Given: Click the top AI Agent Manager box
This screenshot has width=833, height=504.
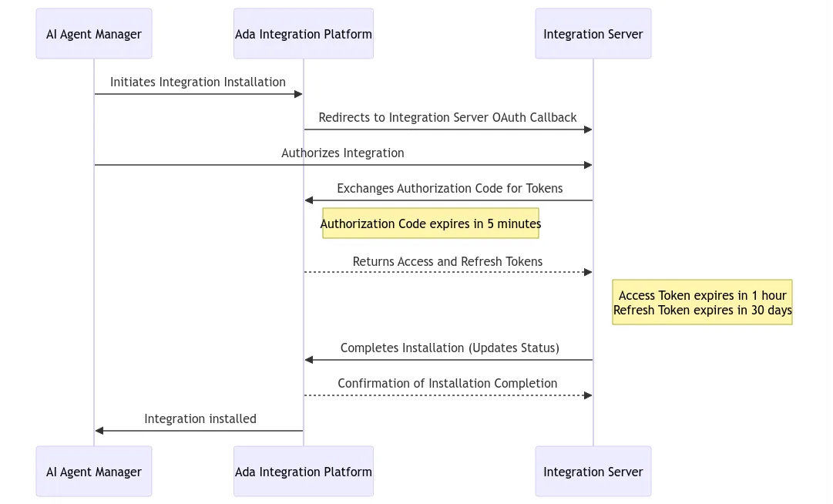Looking at the screenshot, I should point(94,33).
